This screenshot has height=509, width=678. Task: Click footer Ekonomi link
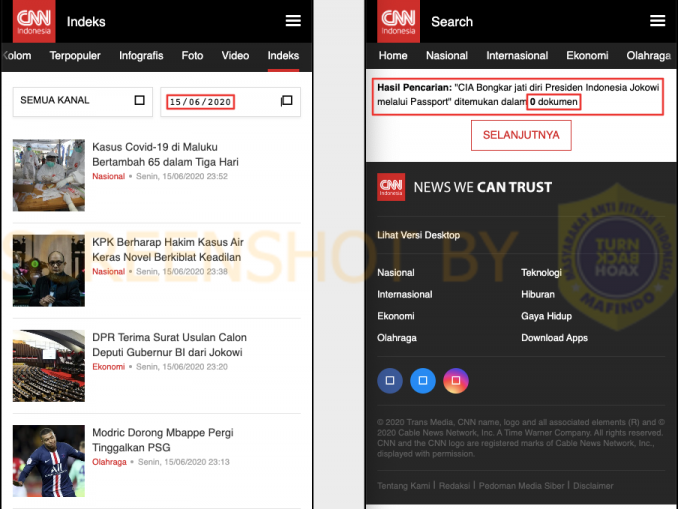(x=396, y=316)
